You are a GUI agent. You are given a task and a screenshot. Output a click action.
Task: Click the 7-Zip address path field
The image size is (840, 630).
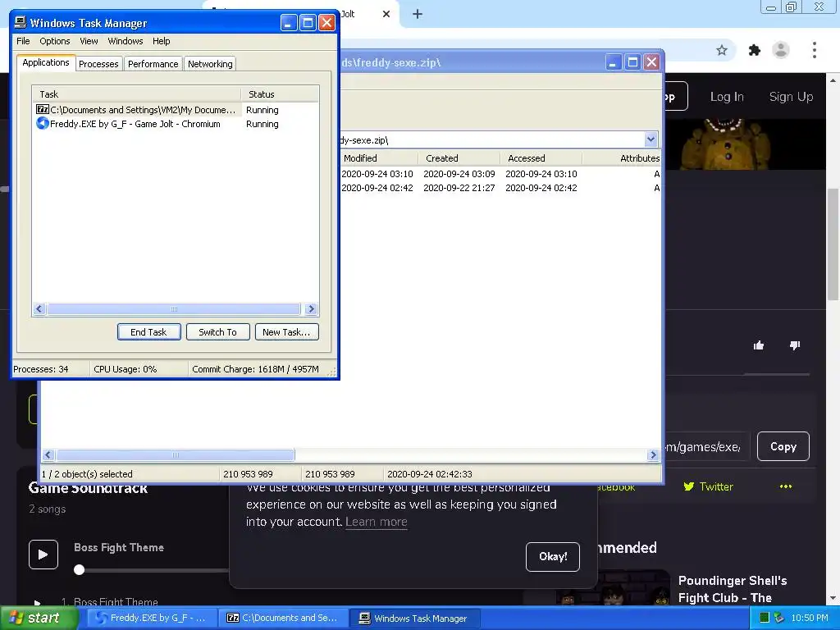pyautogui.click(x=492, y=139)
